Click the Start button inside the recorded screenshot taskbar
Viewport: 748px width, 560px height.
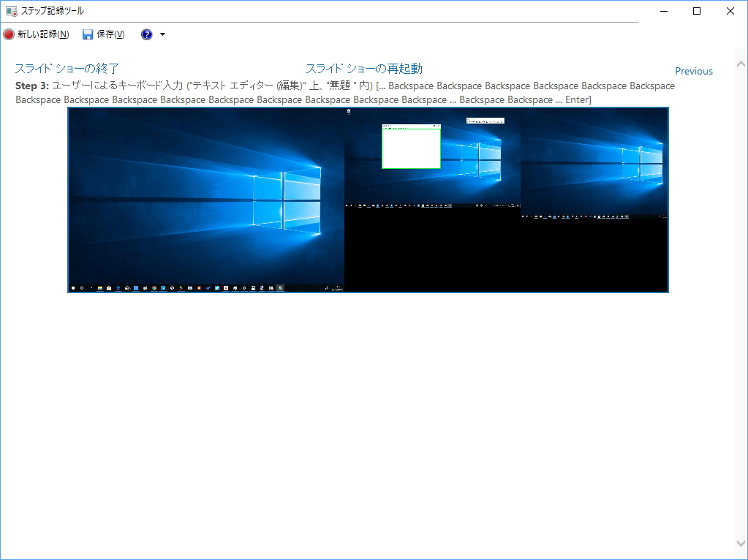73,286
